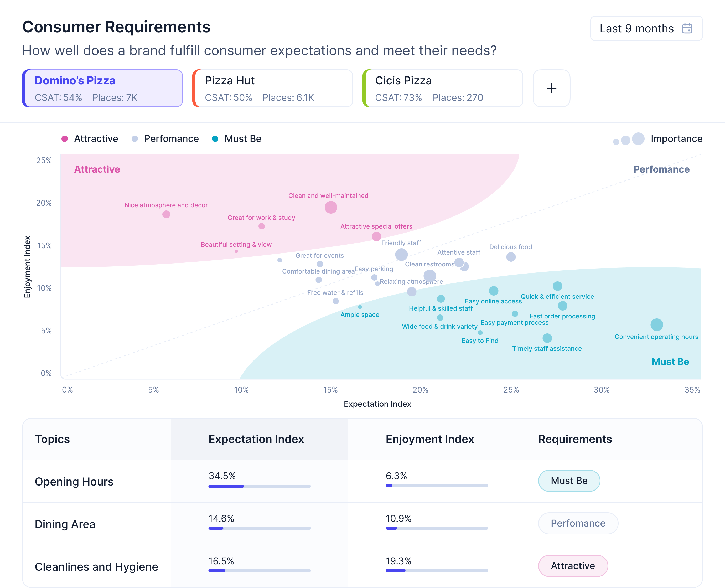Click the Easy parking label
Screen dimensions: 725x588
pos(374,269)
